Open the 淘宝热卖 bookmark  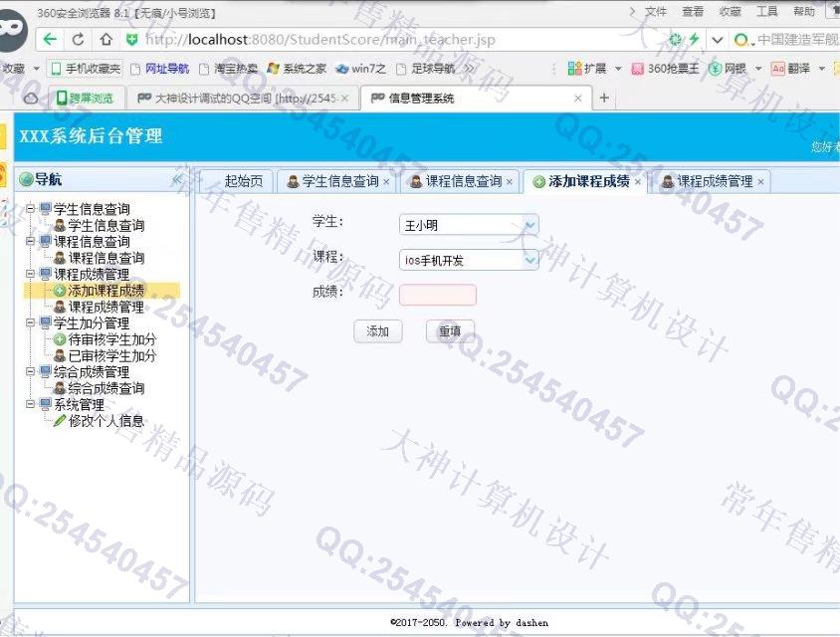[229, 69]
